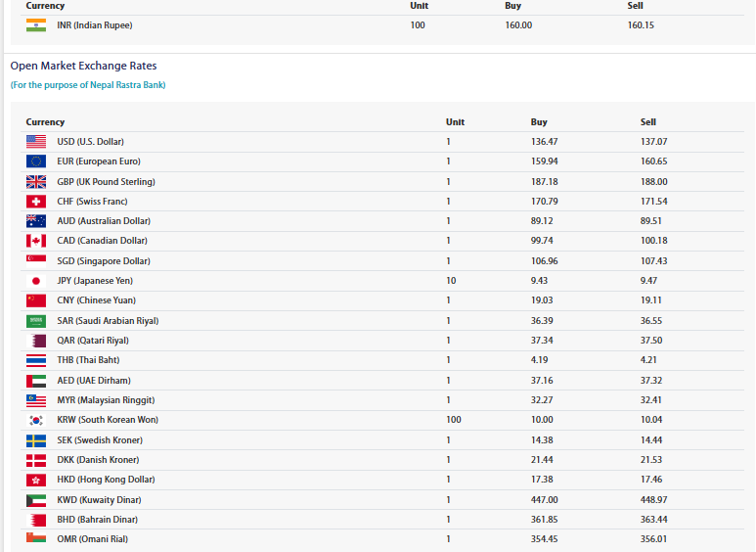Image resolution: width=756 pixels, height=552 pixels.
Task: Click the HKD sell rate 17.46
Action: coord(651,481)
